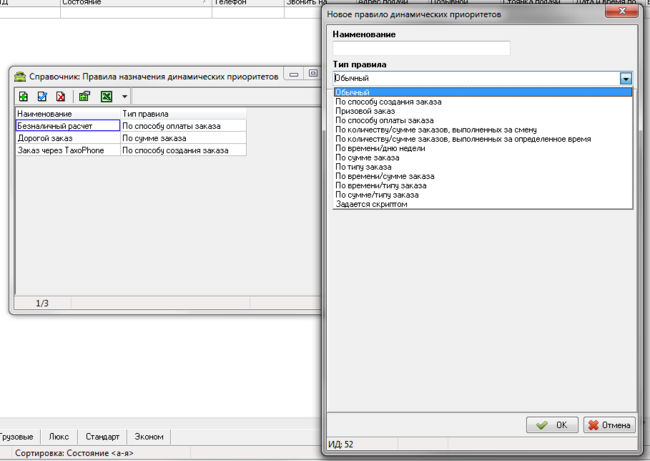Click the table settings toolbar icon
Viewport: 650px width, 461px height.
(x=85, y=97)
